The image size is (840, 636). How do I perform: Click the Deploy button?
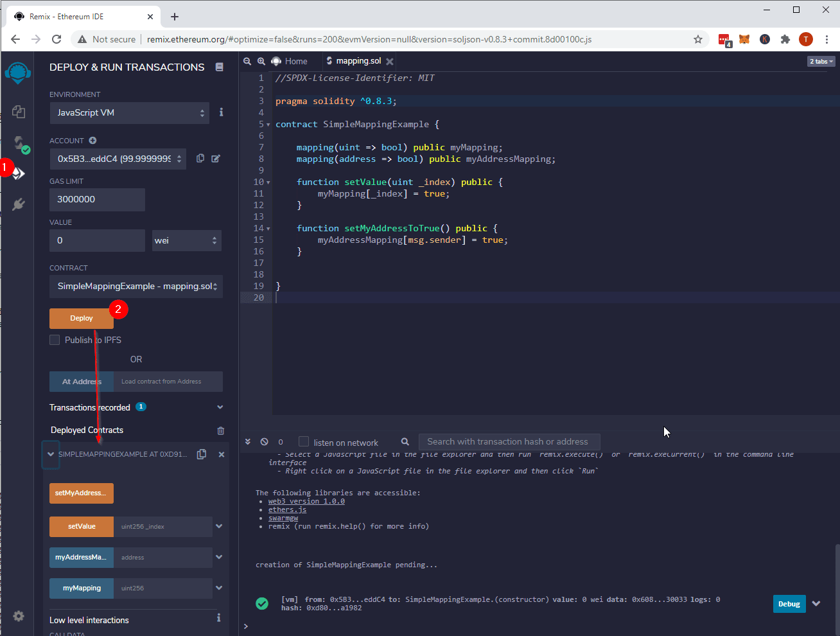(82, 319)
